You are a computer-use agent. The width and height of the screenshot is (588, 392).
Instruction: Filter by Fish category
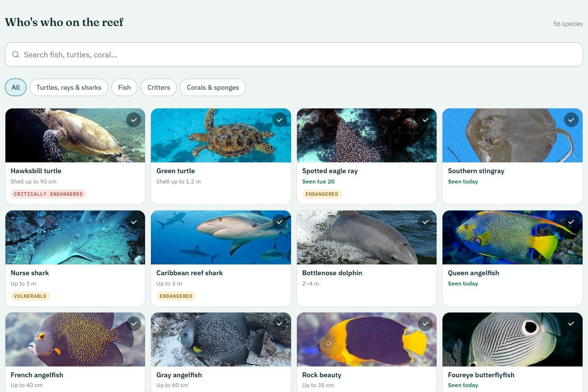coord(124,87)
